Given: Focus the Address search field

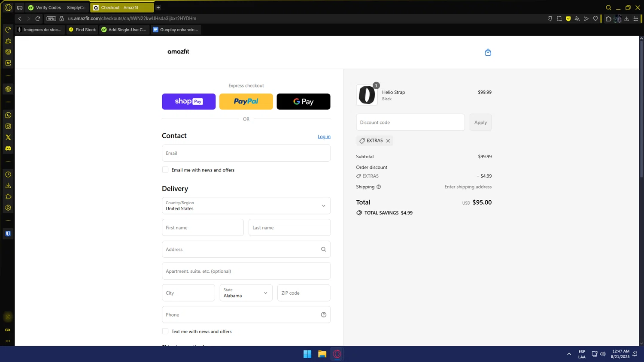Looking at the screenshot, I should (x=246, y=249).
